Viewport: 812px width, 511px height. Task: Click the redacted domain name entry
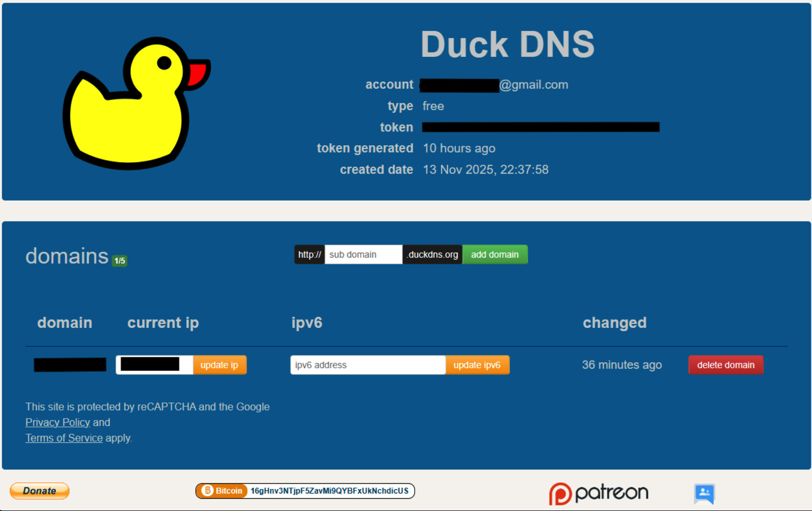pyautogui.click(x=70, y=365)
